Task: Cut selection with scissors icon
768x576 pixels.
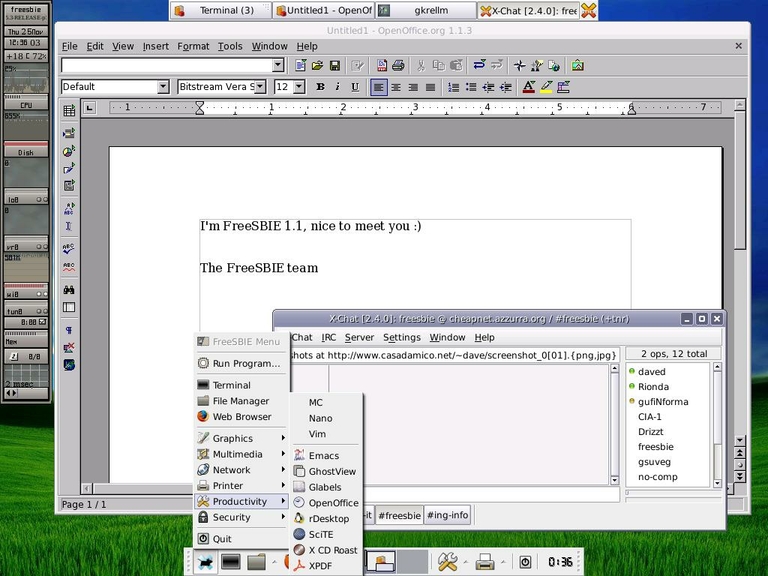Action: 421,65
